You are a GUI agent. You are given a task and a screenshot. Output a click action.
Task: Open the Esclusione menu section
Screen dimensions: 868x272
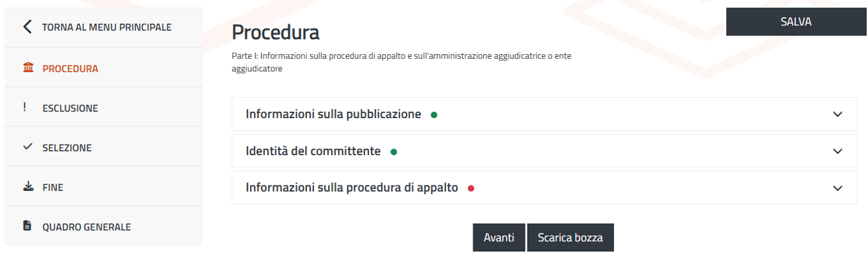pos(70,108)
